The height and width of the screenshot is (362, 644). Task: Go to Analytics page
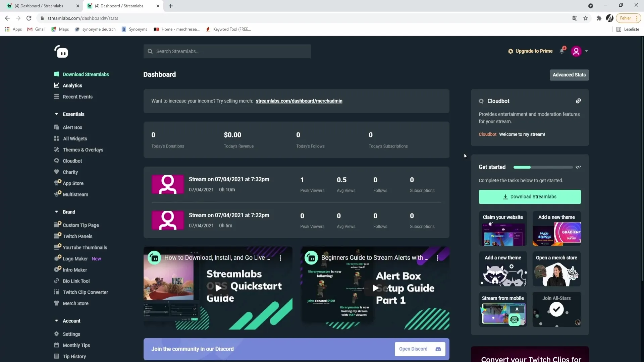[72, 85]
